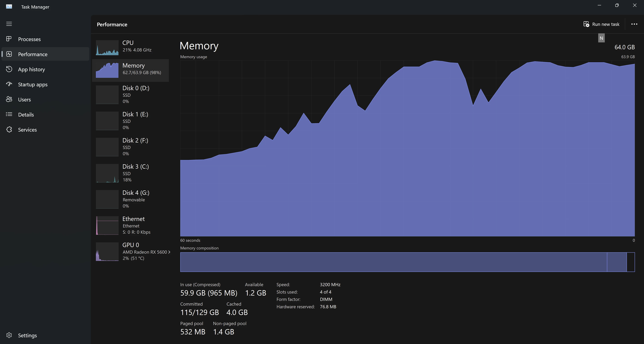Open the Processes page icon

[x=9, y=39]
